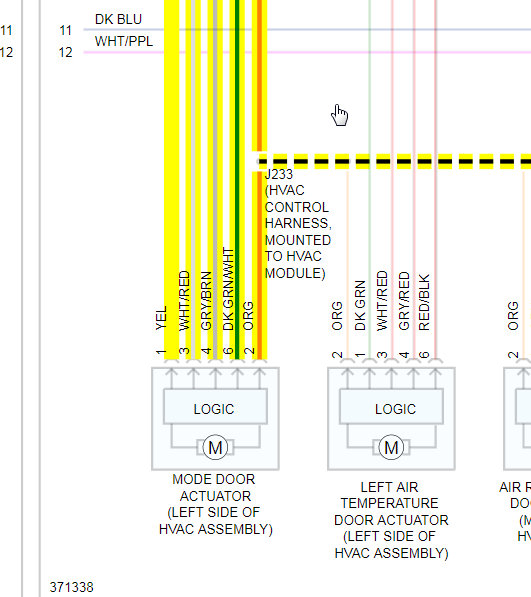Click the Mode Door Actuator caption text

[215, 504]
